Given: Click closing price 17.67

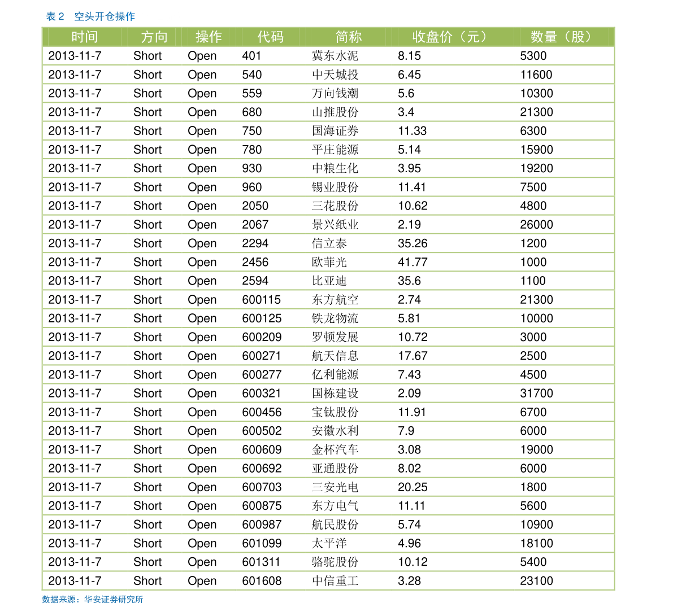Looking at the screenshot, I should point(413,356).
